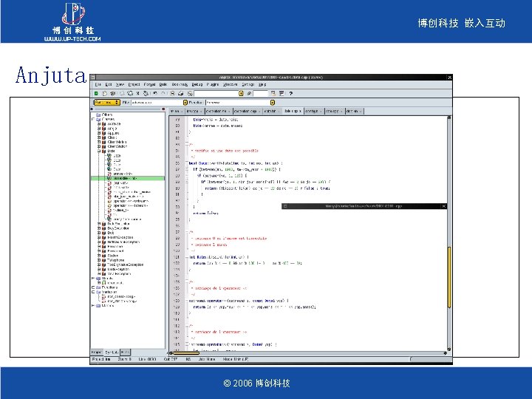Click the question mark help toolbar icon
The width and height of the screenshot is (532, 399).
click(291, 93)
